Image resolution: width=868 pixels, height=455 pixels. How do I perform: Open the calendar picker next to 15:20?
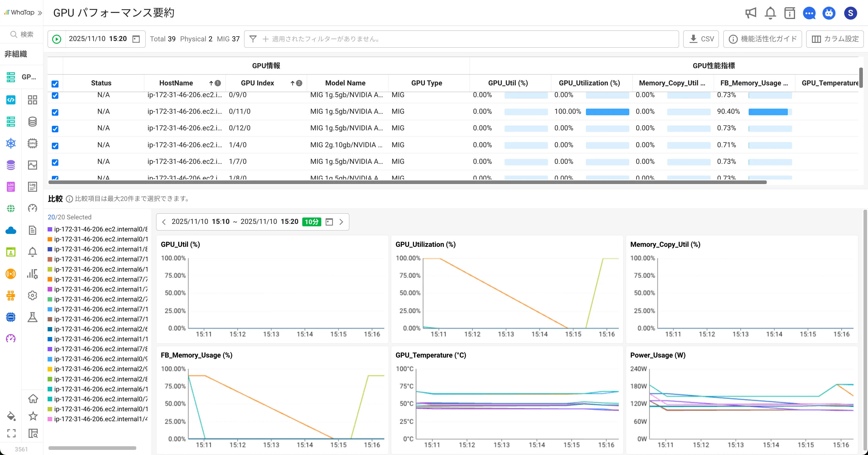coord(136,39)
